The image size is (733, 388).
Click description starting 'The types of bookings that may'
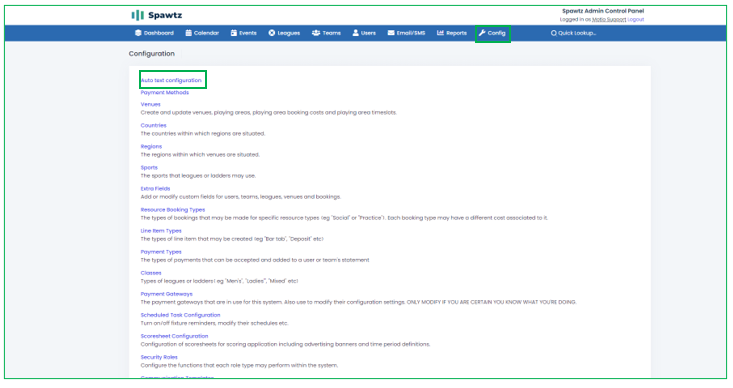[x=344, y=218]
